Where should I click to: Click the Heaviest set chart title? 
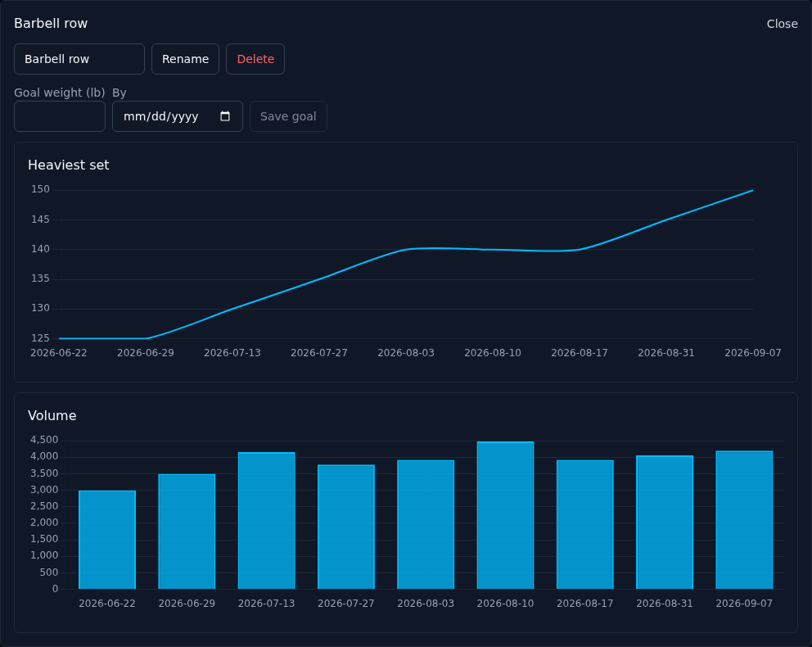(69, 165)
